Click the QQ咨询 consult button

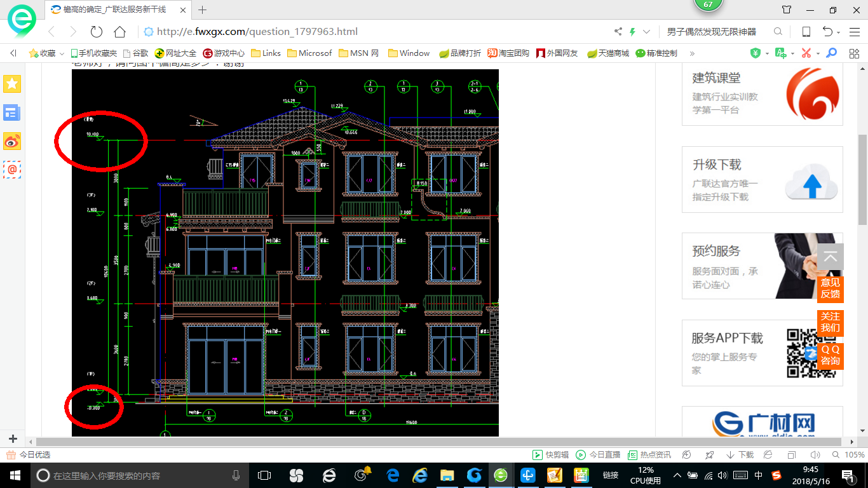pyautogui.click(x=830, y=355)
